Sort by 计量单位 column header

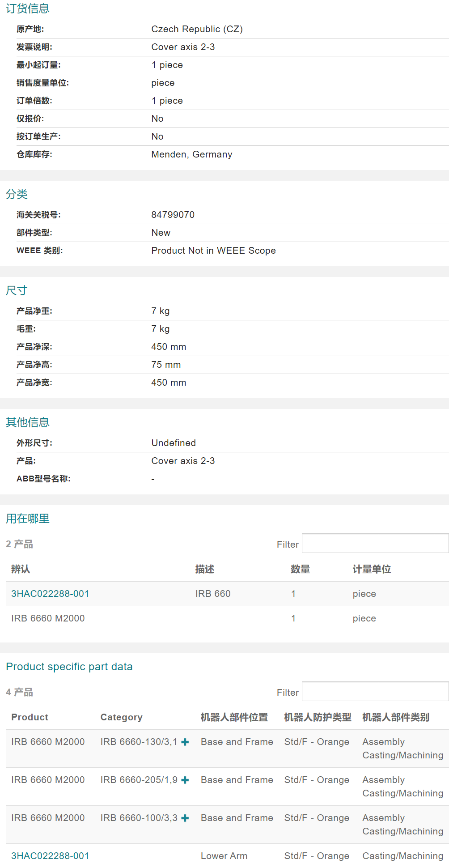coord(372,569)
